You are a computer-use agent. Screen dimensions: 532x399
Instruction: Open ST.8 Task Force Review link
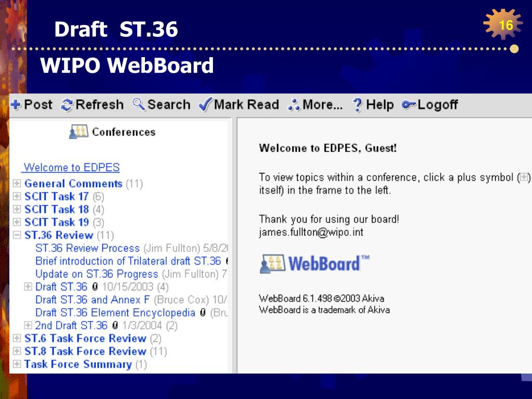pos(85,351)
